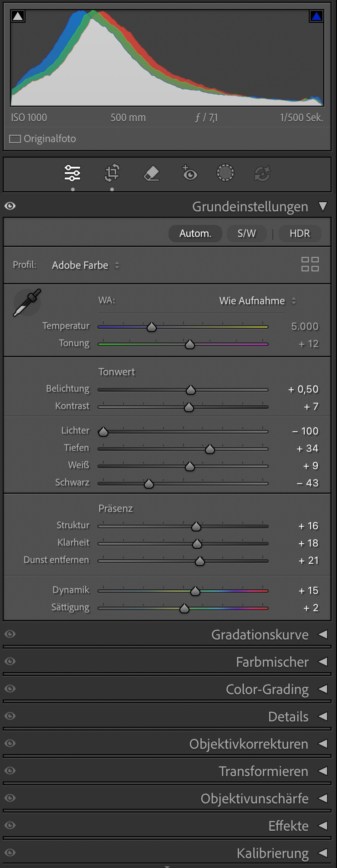Open the Wie Aufnahme white balance dropdown
The height and width of the screenshot is (868, 337).
pyautogui.click(x=257, y=301)
